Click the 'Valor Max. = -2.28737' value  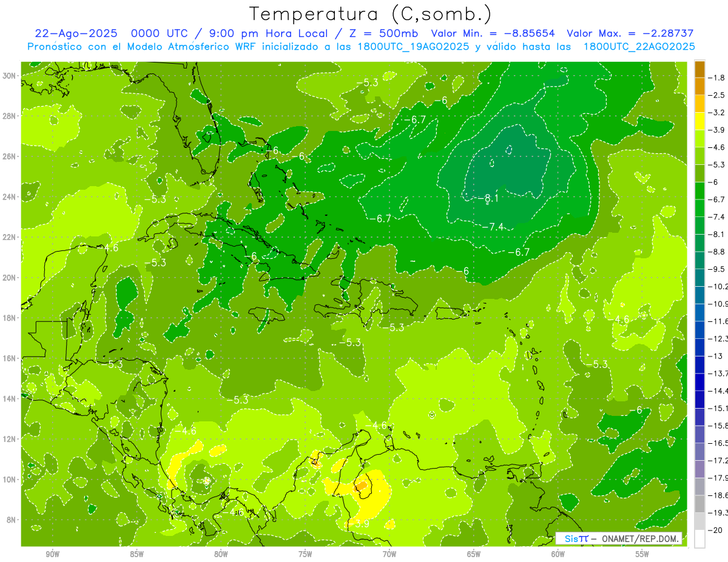coord(630,33)
